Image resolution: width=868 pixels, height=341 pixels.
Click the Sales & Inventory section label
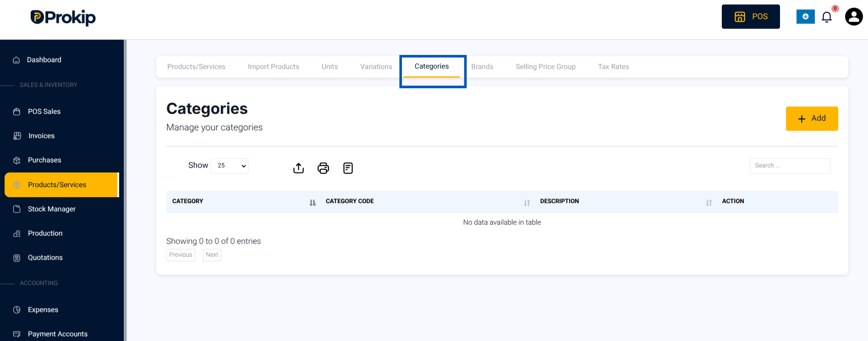(48, 85)
